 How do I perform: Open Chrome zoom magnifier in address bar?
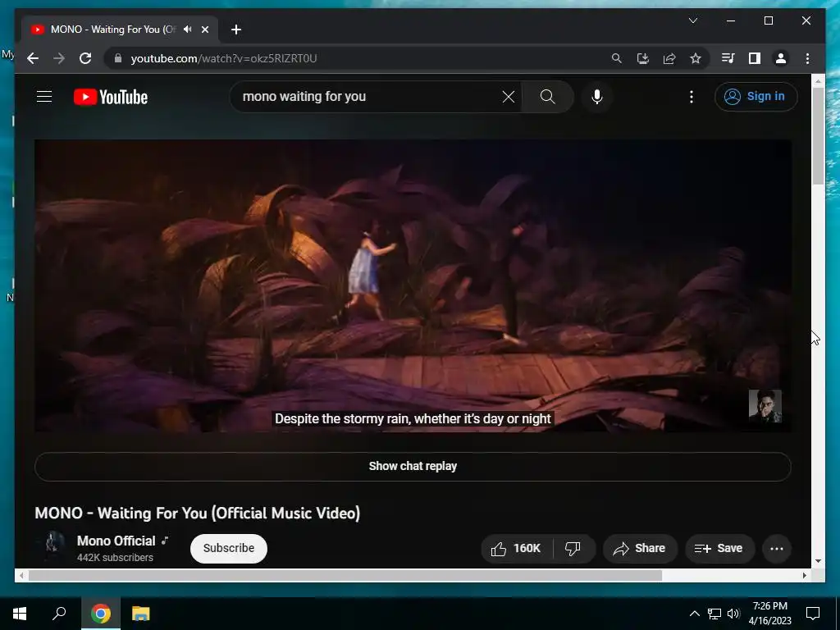tap(617, 58)
